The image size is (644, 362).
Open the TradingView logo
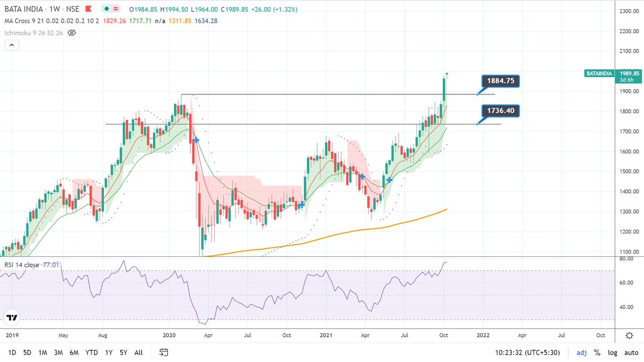(12, 317)
